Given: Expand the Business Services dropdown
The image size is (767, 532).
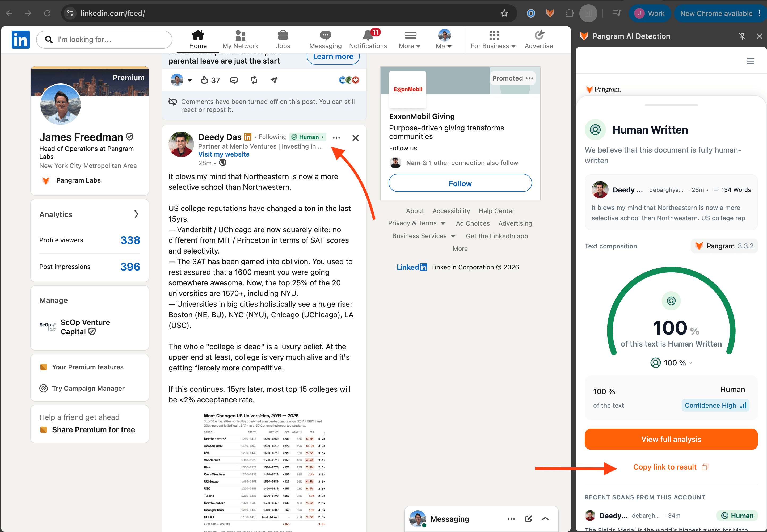Looking at the screenshot, I should (424, 236).
